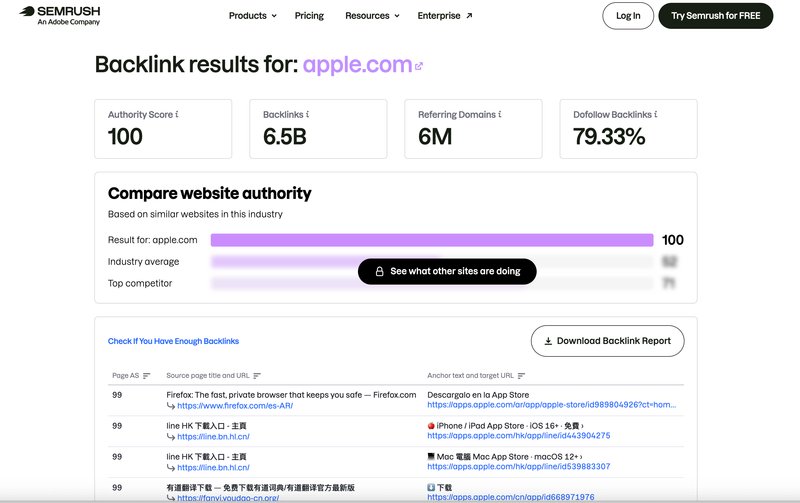This screenshot has width=800, height=503.
Task: Open the Products dropdown menu
Action: coord(253,16)
